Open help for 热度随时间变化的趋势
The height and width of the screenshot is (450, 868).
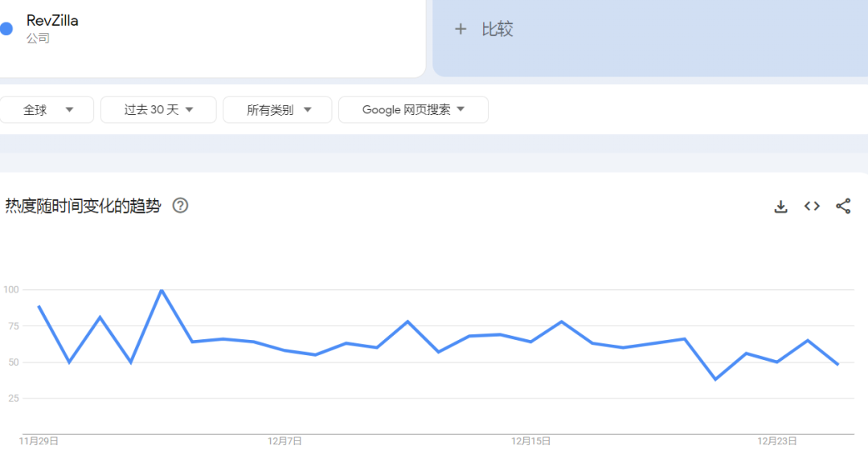pyautogui.click(x=181, y=206)
